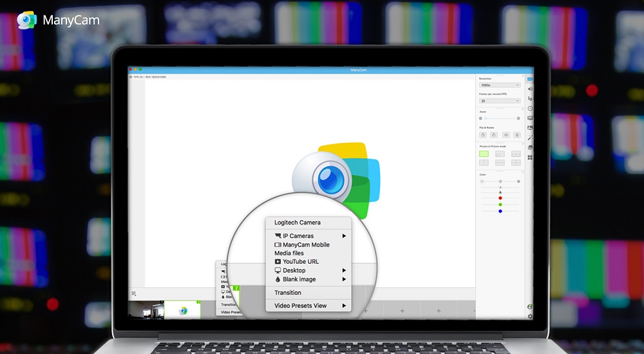The height and width of the screenshot is (354, 644).
Task: Select the single inset Picture in Picture layout
Action: tap(500, 154)
